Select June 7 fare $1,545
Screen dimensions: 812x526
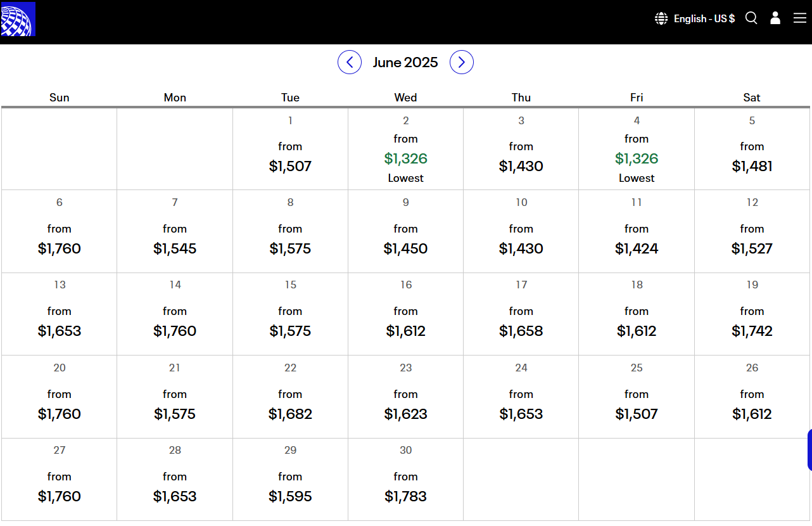(175, 231)
